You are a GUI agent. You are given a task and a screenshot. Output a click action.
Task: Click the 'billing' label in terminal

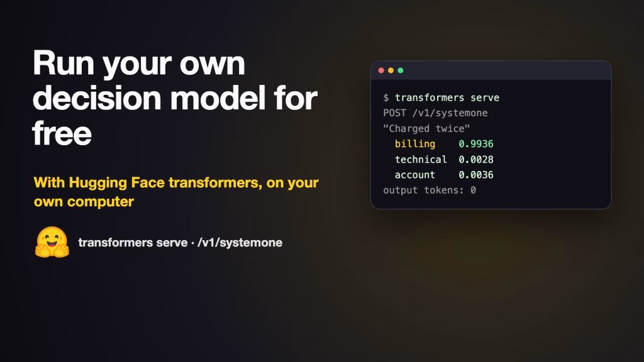(415, 144)
